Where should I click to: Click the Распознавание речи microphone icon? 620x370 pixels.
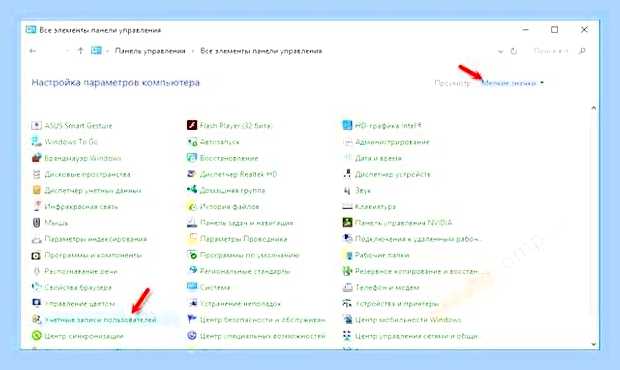coord(36,272)
